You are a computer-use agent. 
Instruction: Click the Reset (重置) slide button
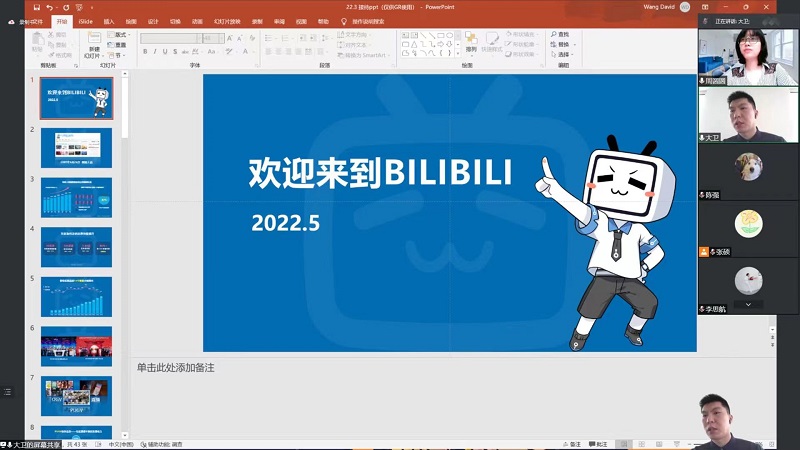[120, 44]
